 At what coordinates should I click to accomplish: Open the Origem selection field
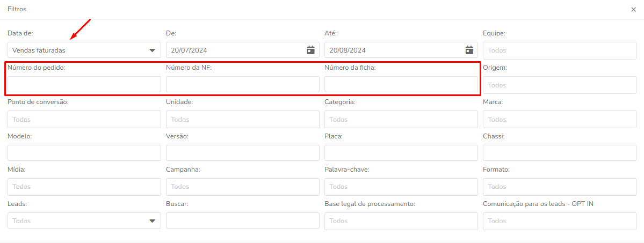coord(559,85)
